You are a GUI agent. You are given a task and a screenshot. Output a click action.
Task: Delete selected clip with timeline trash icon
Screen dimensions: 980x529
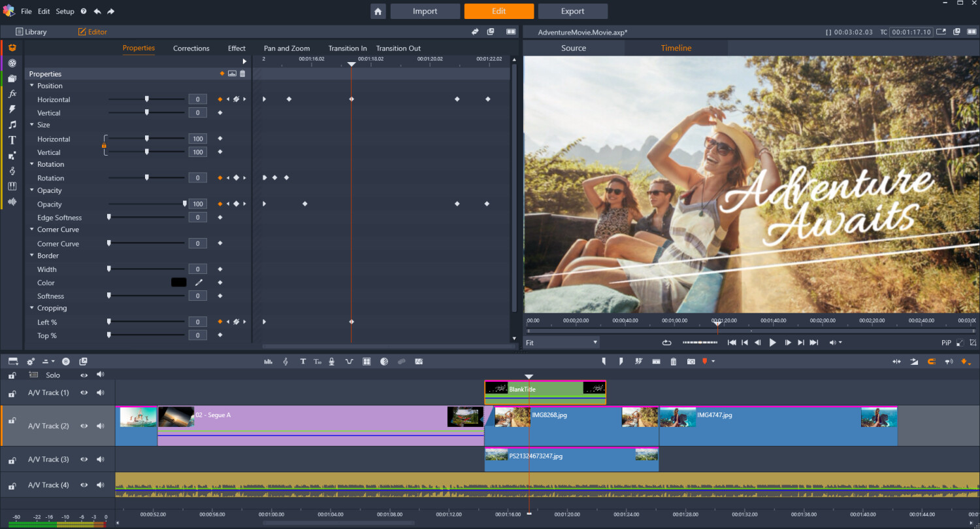tap(673, 362)
